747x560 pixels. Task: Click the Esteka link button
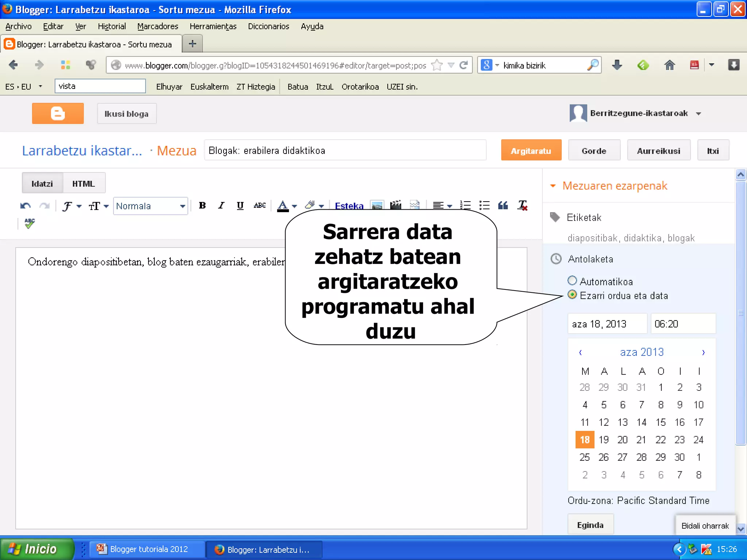point(349,206)
